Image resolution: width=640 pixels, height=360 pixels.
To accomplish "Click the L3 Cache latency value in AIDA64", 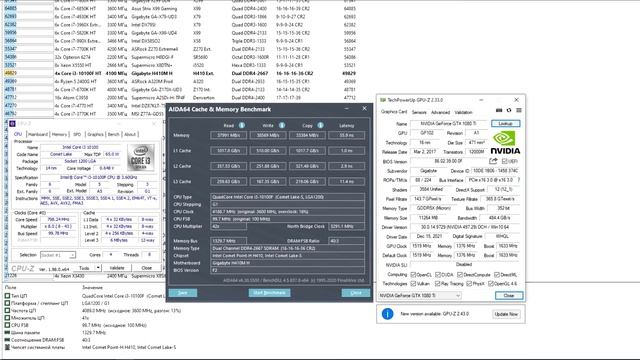I will click(347, 181).
